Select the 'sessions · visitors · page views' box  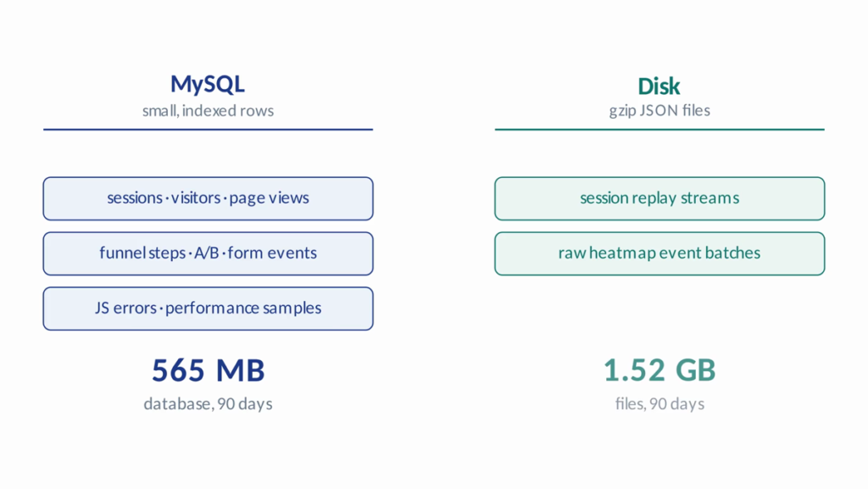tap(209, 198)
